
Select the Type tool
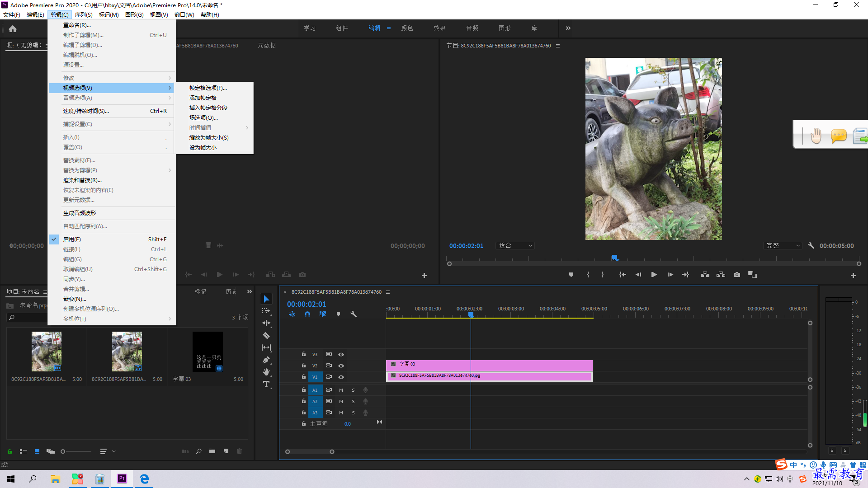point(266,384)
